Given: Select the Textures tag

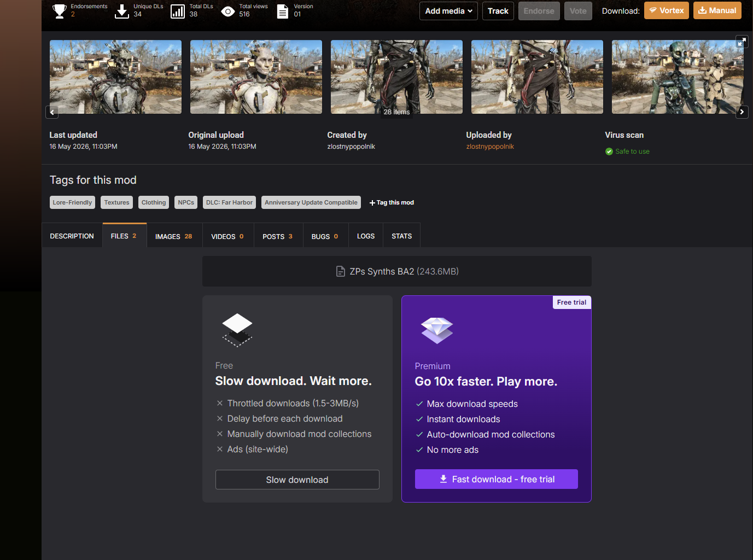Looking at the screenshot, I should (x=117, y=202).
